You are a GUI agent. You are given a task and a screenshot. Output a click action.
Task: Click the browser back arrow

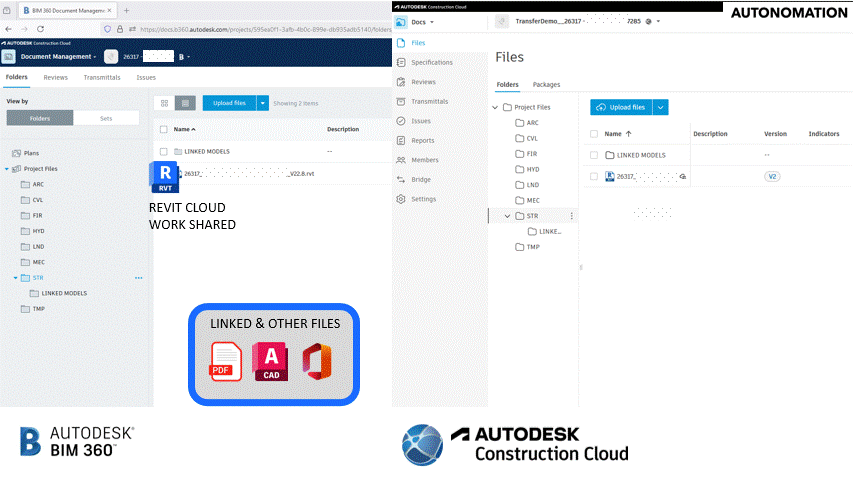coord(8,29)
